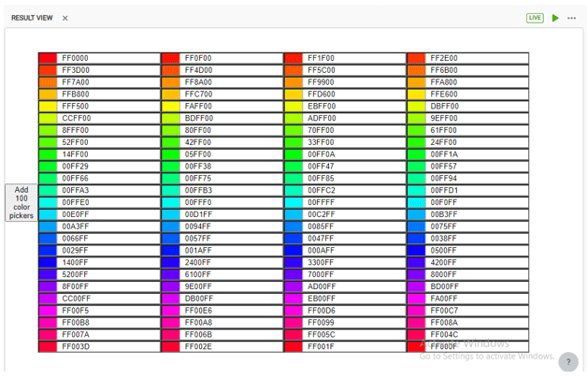Viewport: 588px width, 380px height.
Task: Click the green Run play icon
Action: pyautogui.click(x=555, y=18)
